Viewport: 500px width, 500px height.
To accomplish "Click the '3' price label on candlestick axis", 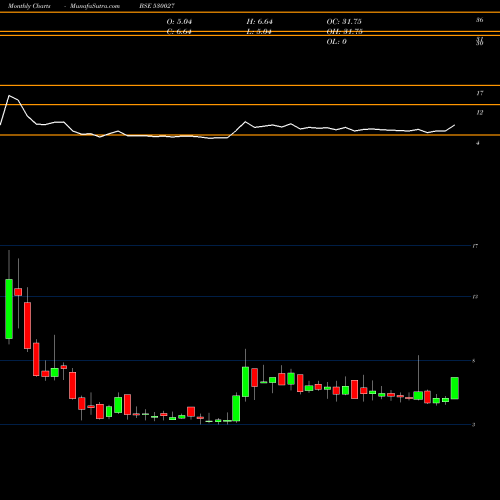I will tap(474, 425).
